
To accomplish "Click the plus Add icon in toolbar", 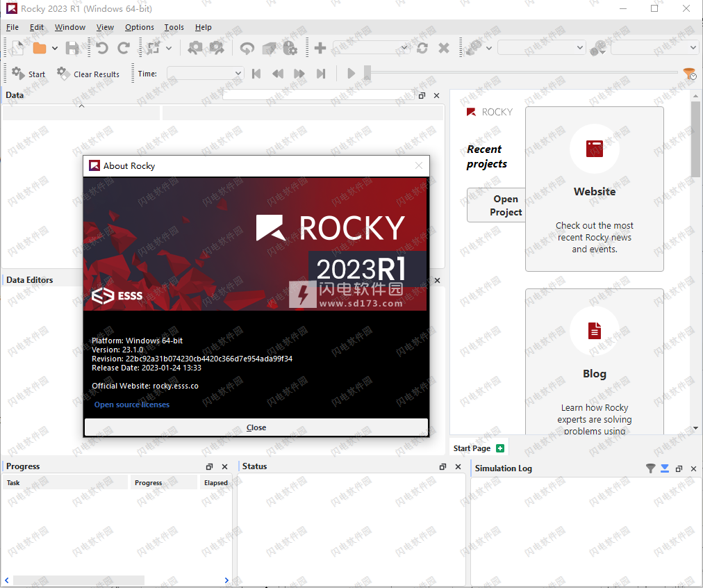I will pyautogui.click(x=320, y=47).
